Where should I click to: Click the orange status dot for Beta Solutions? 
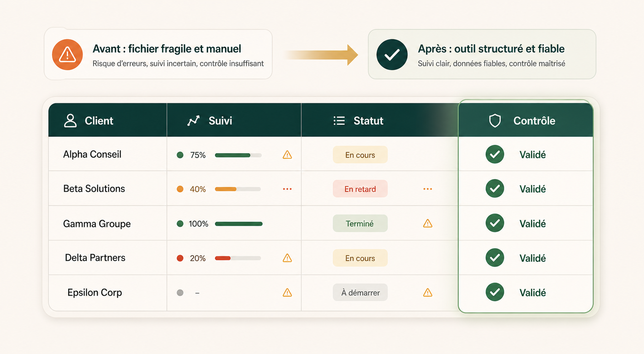point(180,189)
